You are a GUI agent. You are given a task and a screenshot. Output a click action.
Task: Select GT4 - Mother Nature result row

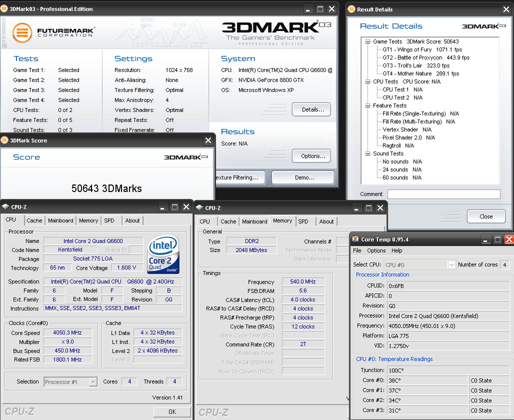pos(420,74)
